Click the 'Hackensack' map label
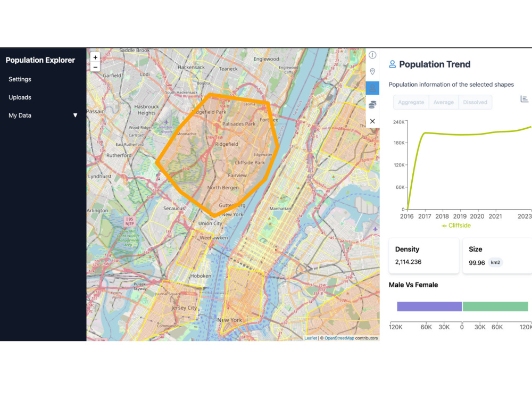The width and height of the screenshot is (532, 399). pyautogui.click(x=191, y=67)
